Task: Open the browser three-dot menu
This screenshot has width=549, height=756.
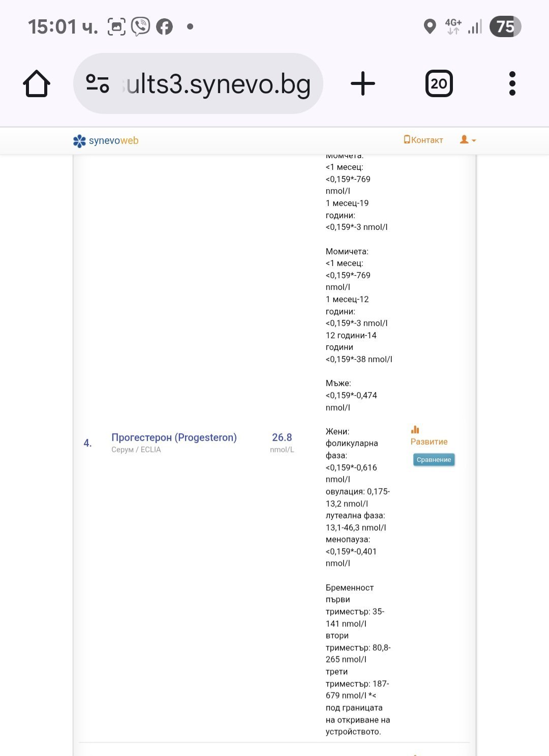Action: (x=512, y=84)
